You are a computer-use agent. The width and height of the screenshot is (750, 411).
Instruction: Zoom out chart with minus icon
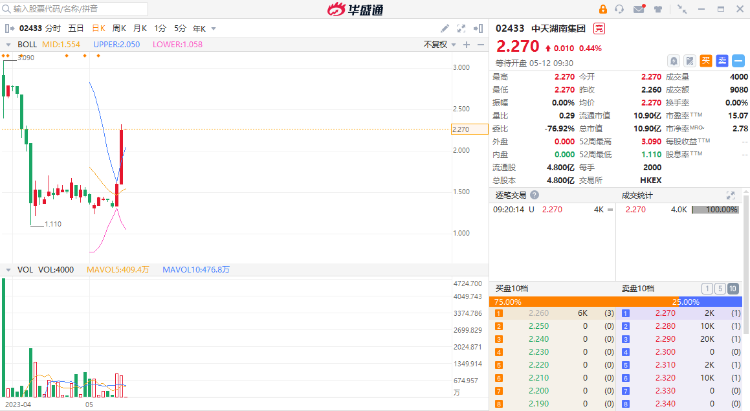(x=481, y=44)
